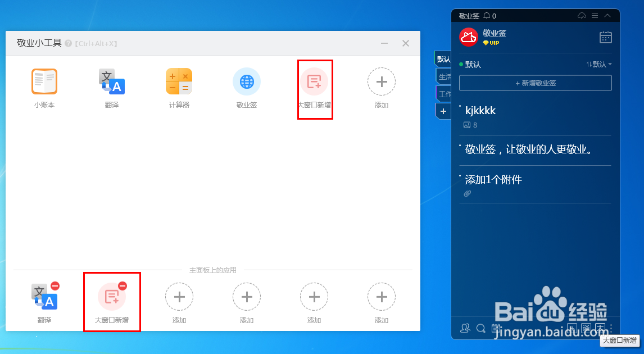Open the 小账本 account book tool

click(x=44, y=81)
